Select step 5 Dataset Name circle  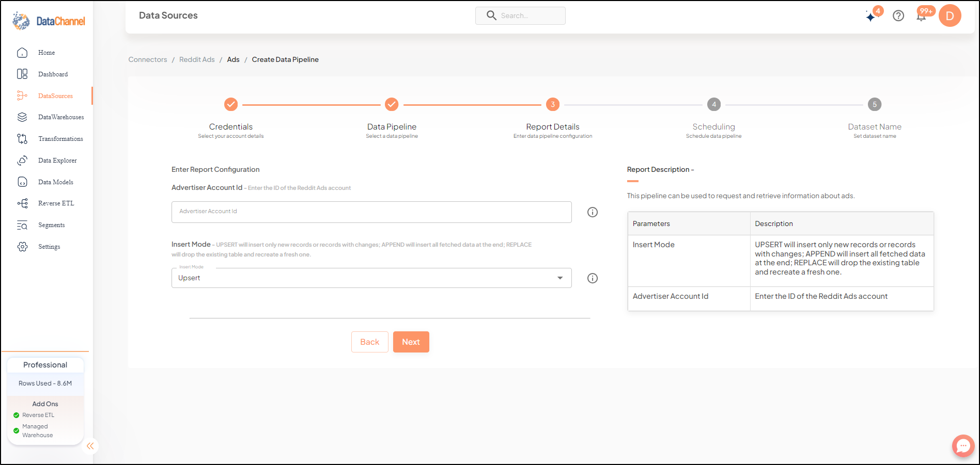click(x=875, y=104)
